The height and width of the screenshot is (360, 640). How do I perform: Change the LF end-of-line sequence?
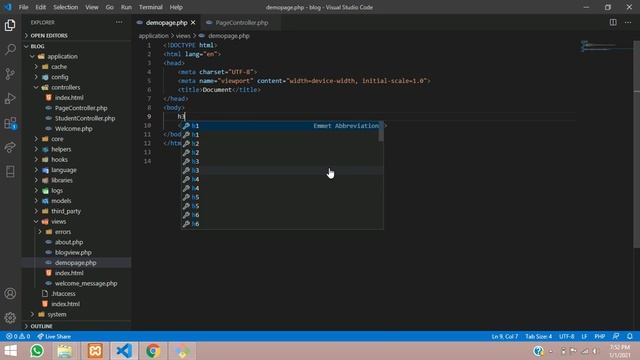pyautogui.click(x=584, y=336)
